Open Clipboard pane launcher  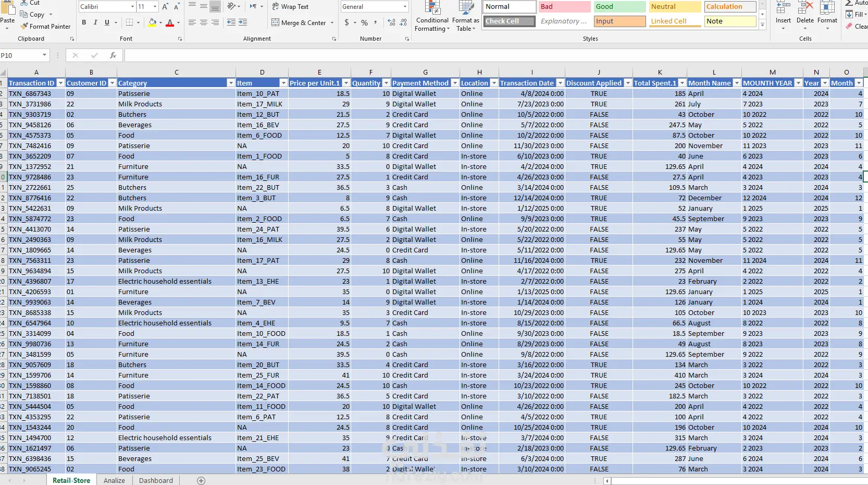tap(72, 39)
